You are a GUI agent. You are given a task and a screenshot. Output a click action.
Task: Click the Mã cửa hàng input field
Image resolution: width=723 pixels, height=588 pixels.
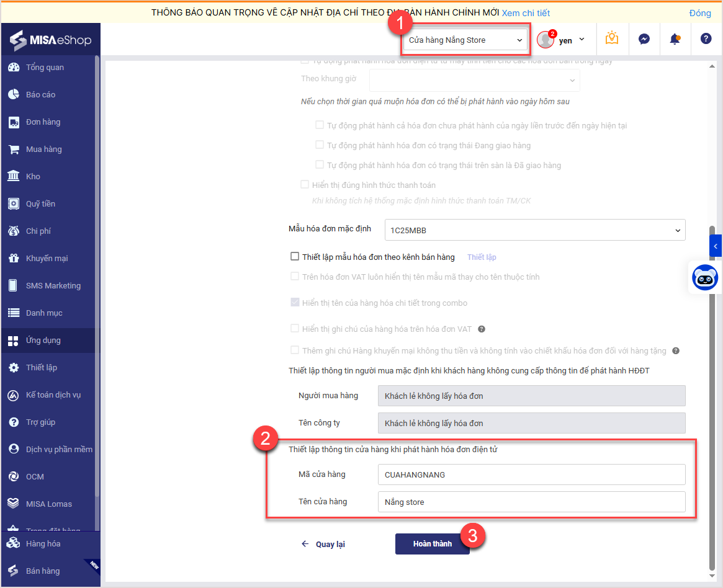coord(532,474)
